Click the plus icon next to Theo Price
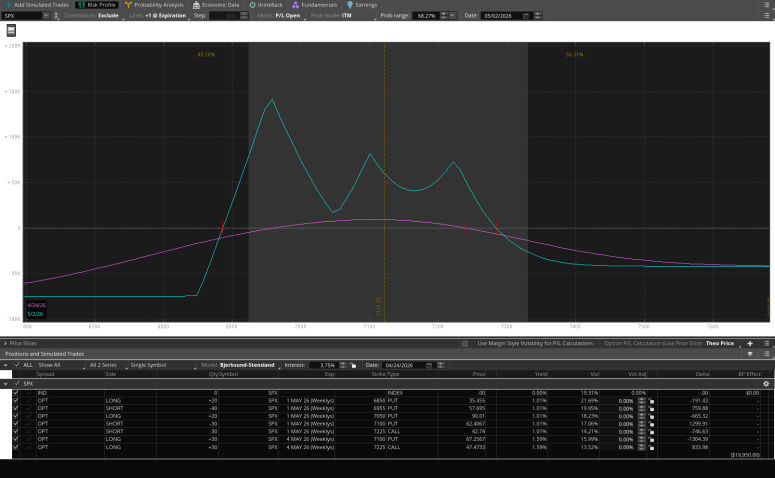 [750, 343]
